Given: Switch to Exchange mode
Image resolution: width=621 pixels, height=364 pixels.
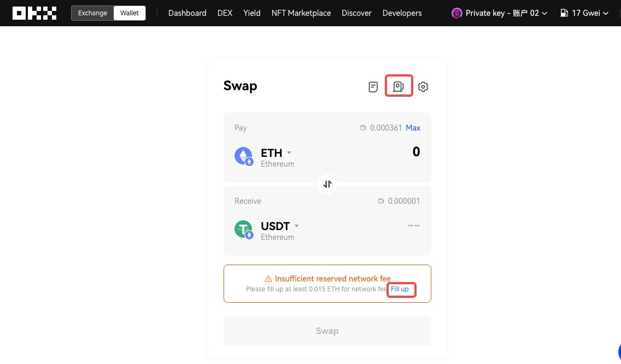Looking at the screenshot, I should tap(92, 13).
